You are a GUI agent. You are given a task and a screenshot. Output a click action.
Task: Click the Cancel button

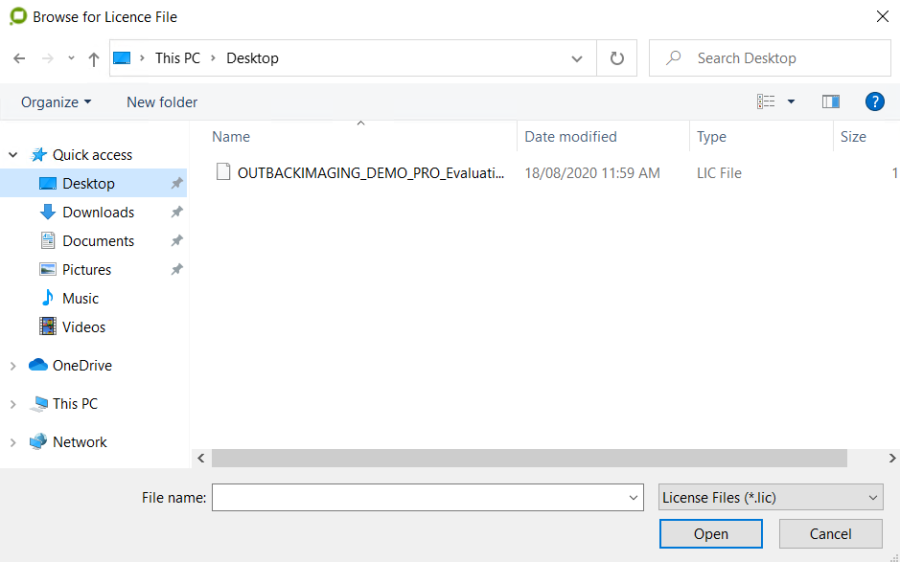tap(830, 534)
